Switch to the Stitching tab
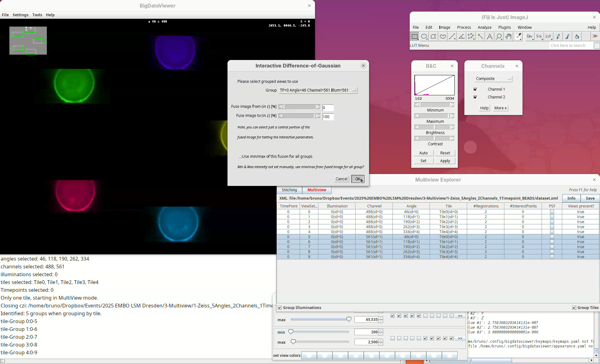 click(289, 190)
